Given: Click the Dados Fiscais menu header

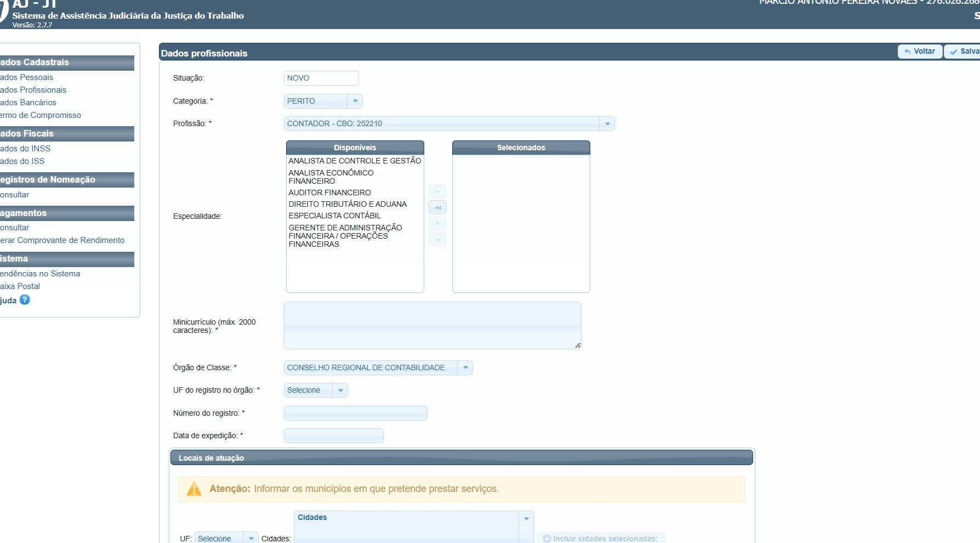Looking at the screenshot, I should tap(67, 134).
